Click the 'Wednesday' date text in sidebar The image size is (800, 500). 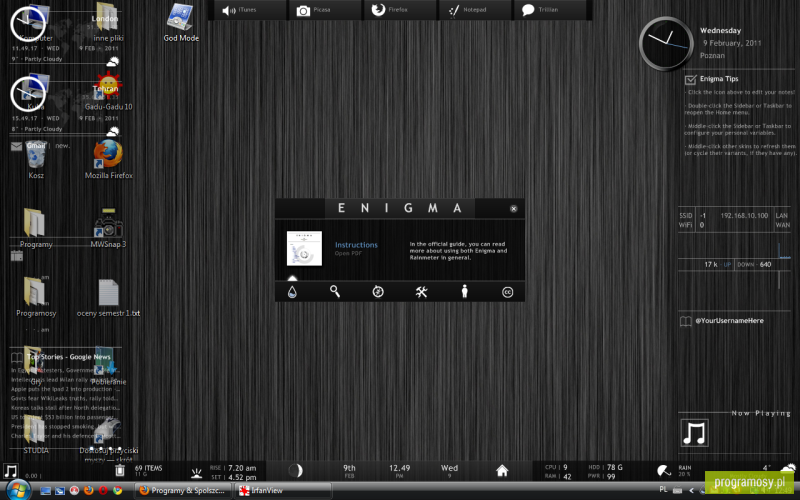pos(720,31)
